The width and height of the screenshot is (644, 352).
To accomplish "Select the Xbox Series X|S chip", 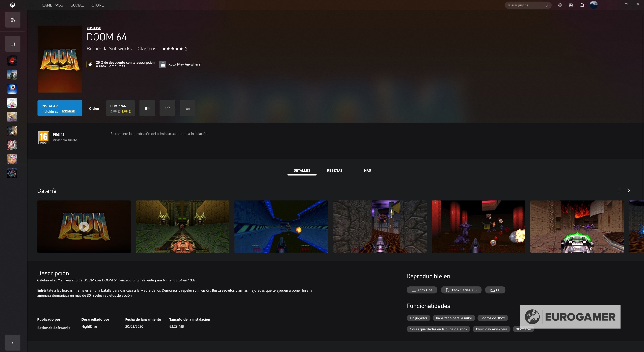I will [x=461, y=290].
